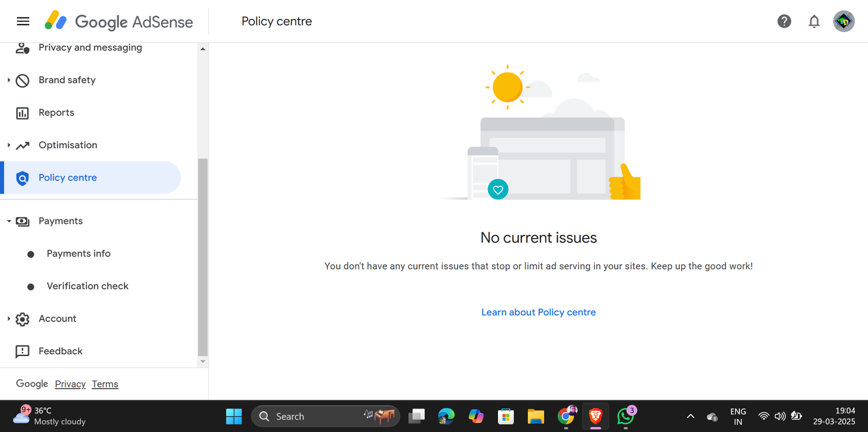Click the Brand safety blocked-circle icon
Image resolution: width=868 pixels, height=432 pixels.
coord(22,80)
